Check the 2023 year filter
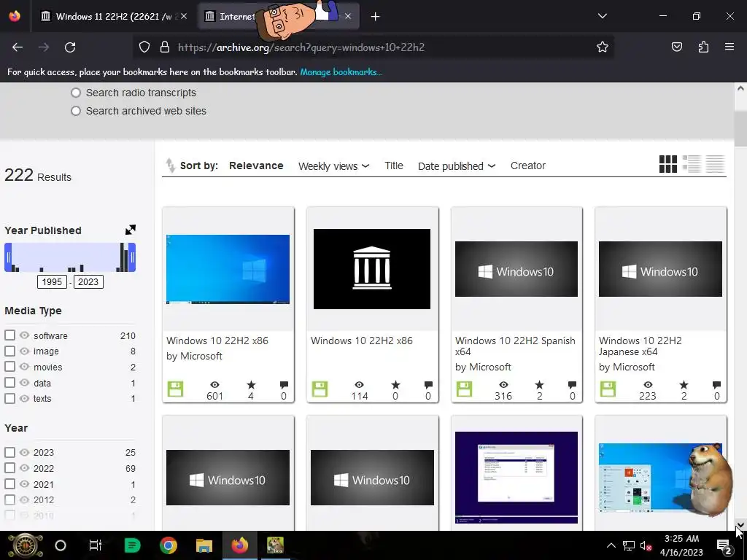747x560 pixels. tap(9, 452)
